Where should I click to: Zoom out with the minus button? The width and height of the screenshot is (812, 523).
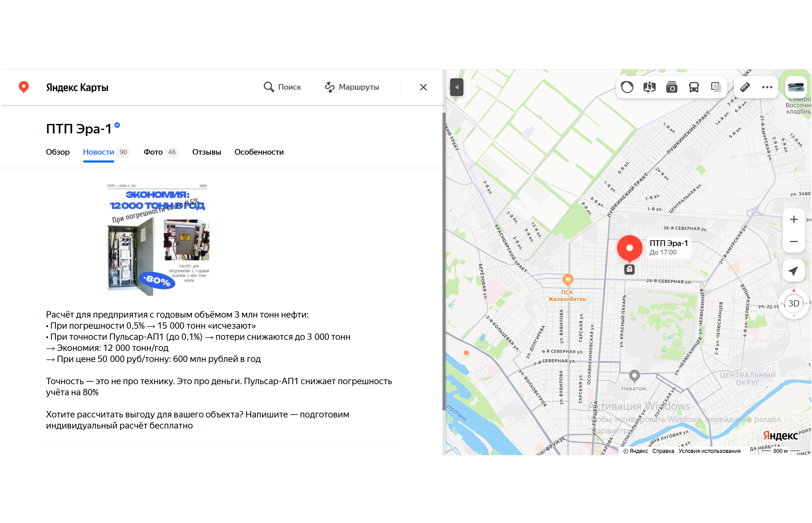794,242
